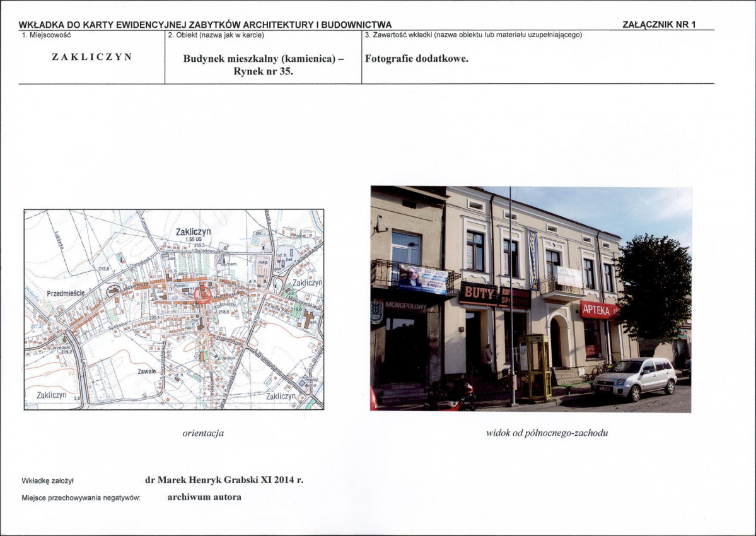Click the text 'Fotografie dodatkowe.'
This screenshot has width=756, height=536.
[x=417, y=59]
